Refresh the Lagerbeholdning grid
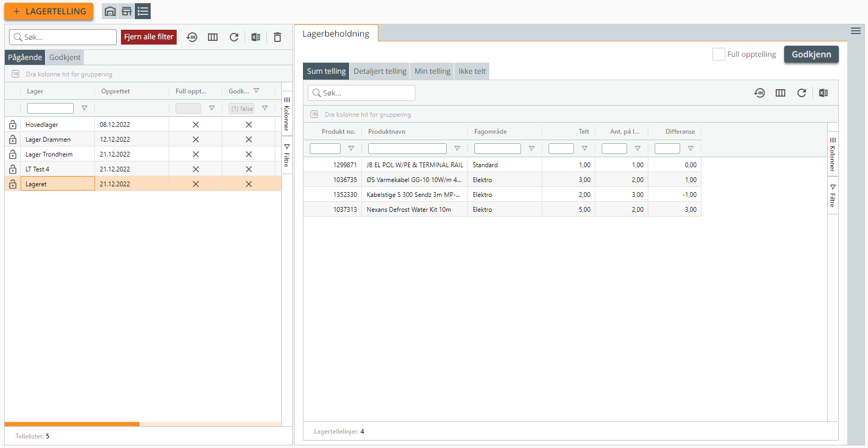The image size is (868, 448). (802, 93)
